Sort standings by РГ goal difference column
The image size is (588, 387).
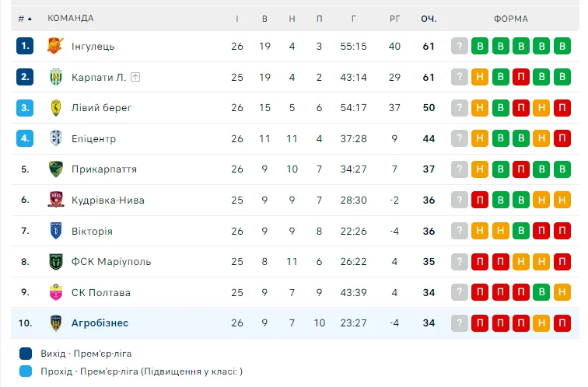point(394,18)
